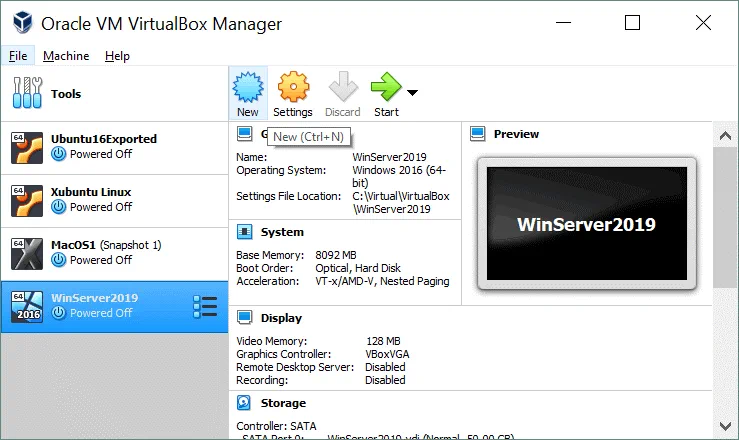739x440 pixels.
Task: Click the WinServer2019 preview thumbnail
Action: [586, 223]
